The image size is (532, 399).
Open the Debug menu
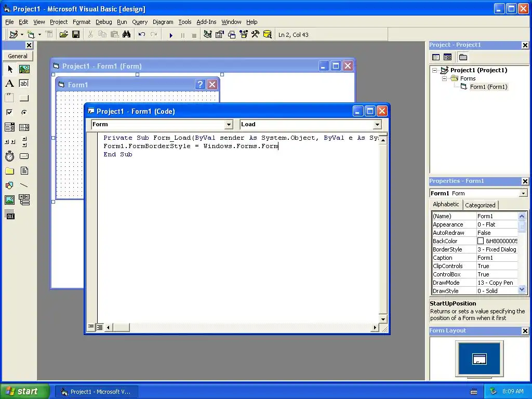(104, 22)
